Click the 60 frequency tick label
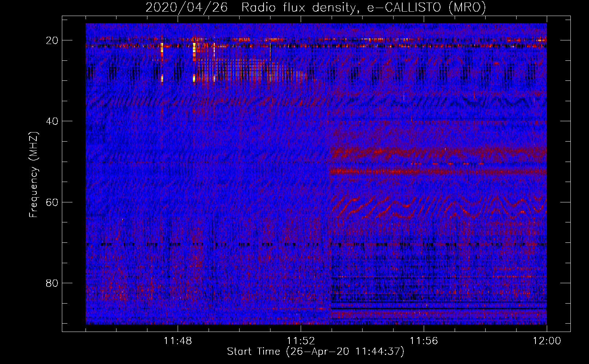The image size is (589, 364). 52,202
